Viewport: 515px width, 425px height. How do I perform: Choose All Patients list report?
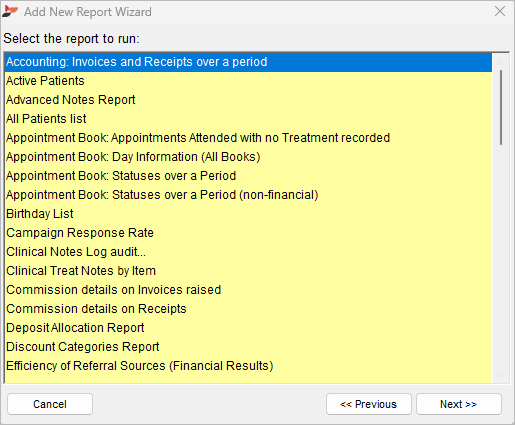(248, 119)
